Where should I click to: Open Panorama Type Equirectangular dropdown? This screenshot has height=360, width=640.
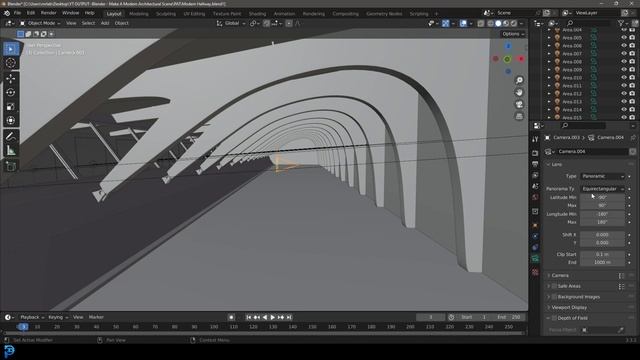click(602, 189)
